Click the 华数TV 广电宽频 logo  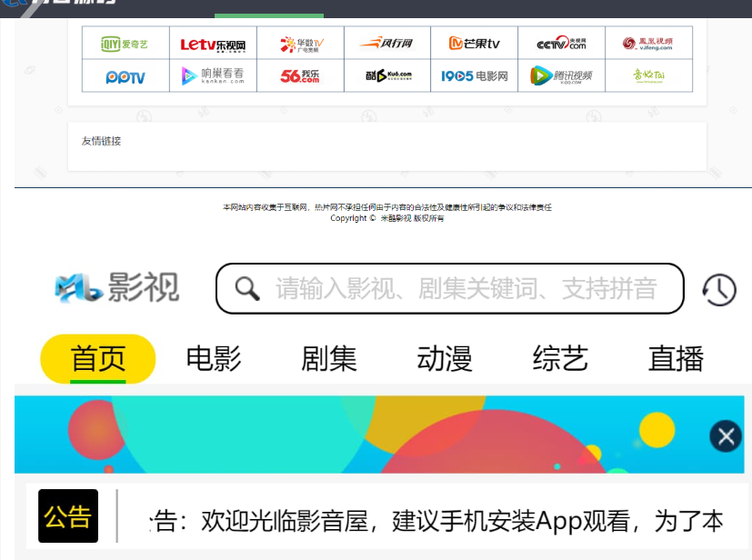(302, 43)
